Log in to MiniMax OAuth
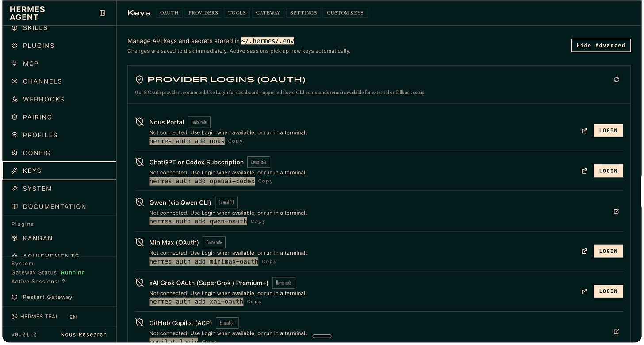The height and width of the screenshot is (345, 644). click(608, 251)
